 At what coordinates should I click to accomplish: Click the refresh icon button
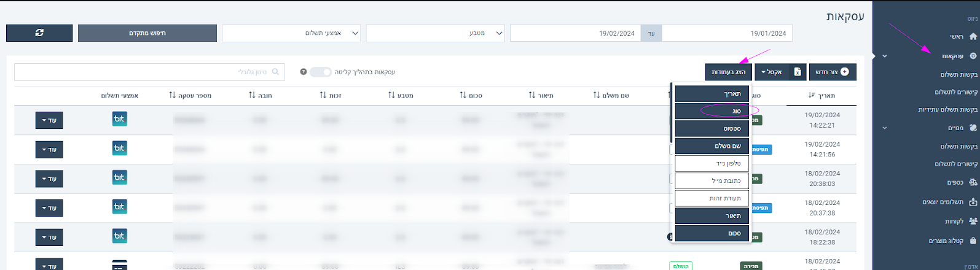39,33
